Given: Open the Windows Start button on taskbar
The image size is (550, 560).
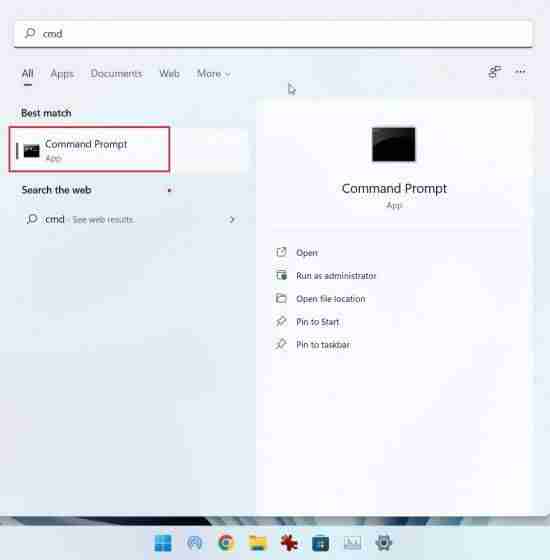Looking at the screenshot, I should [x=163, y=543].
